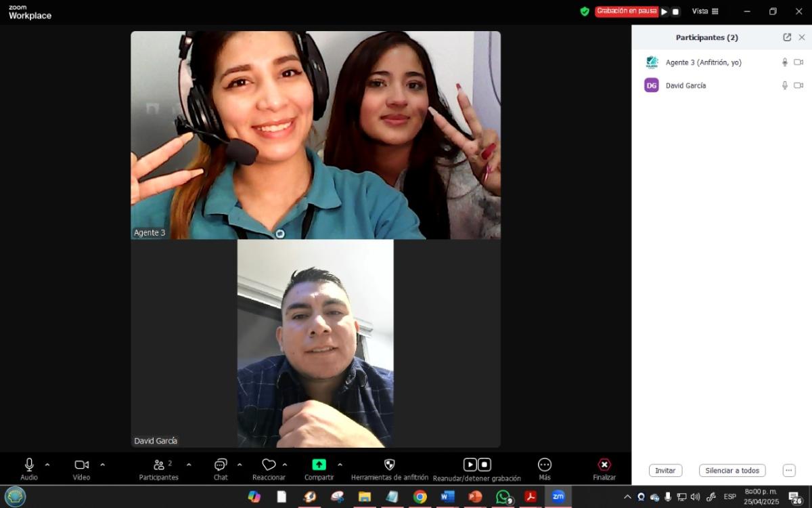Open the Más options icon
This screenshot has height=508, width=812.
coord(545,465)
